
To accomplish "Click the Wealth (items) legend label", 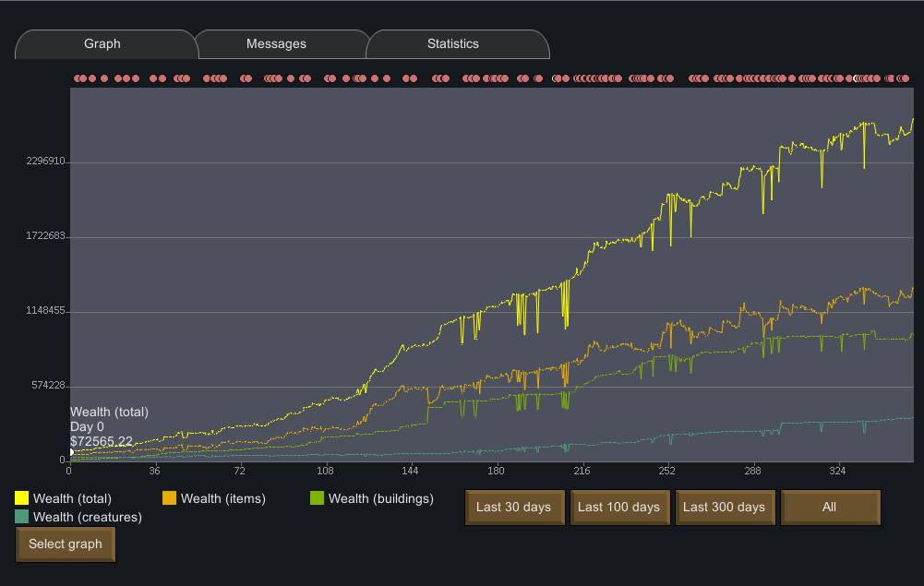I will click(223, 499).
